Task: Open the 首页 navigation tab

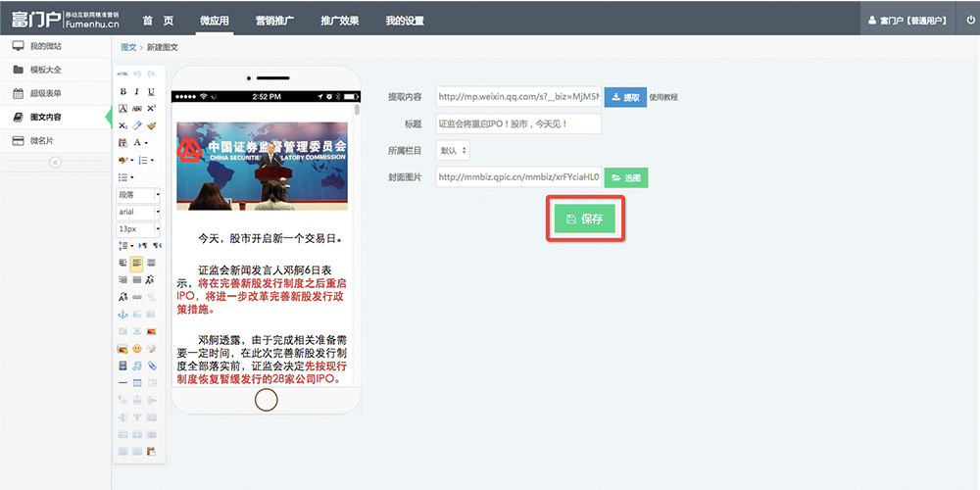Action: pos(158,21)
